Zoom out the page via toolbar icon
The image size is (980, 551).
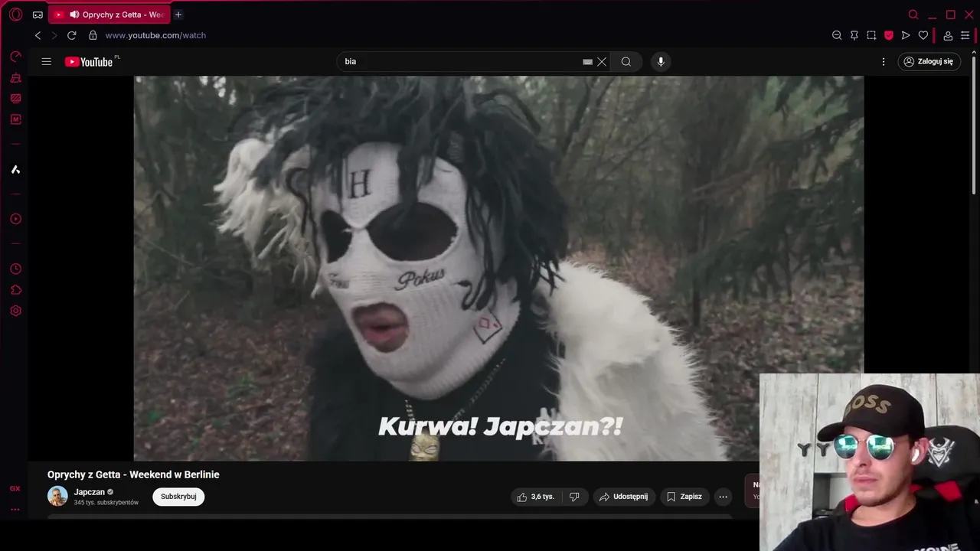click(x=837, y=35)
